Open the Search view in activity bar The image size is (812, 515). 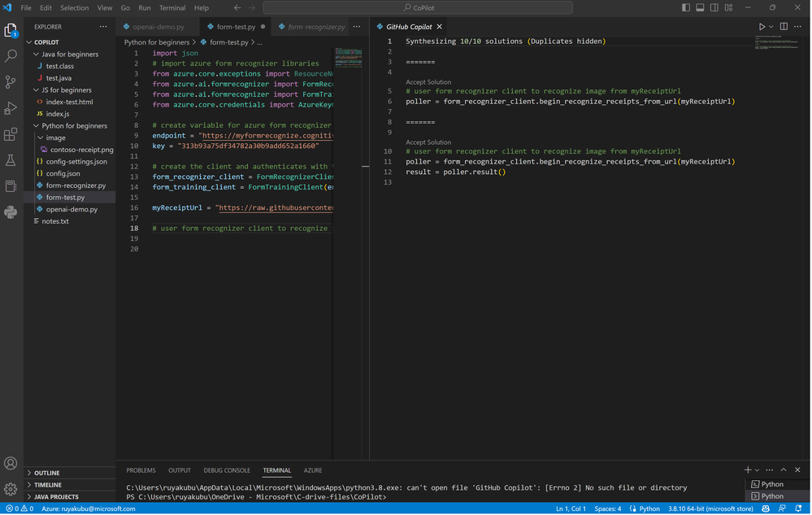pos(11,56)
